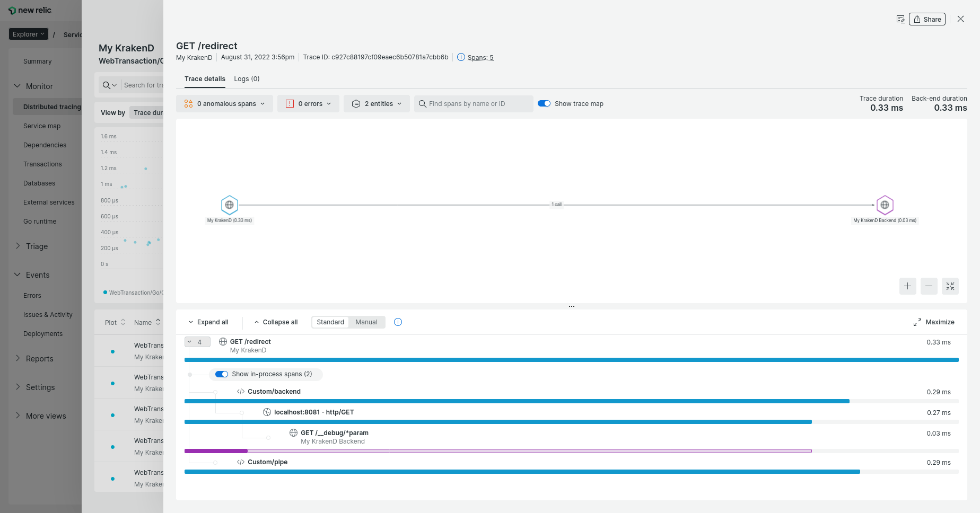Viewport: 980px width, 513px height.
Task: Click the code icon of Custom/pipe
Action: [x=241, y=462]
